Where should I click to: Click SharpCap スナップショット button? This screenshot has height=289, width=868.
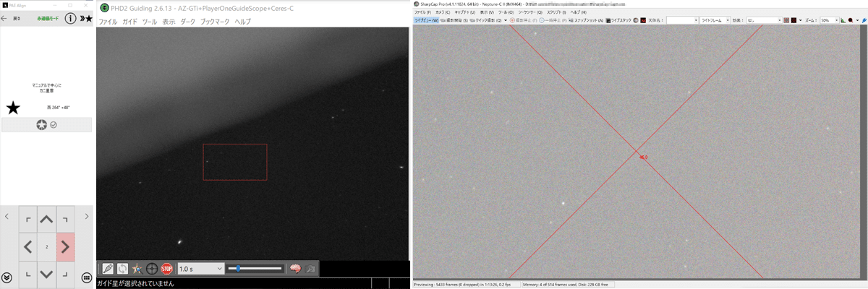[x=586, y=20]
